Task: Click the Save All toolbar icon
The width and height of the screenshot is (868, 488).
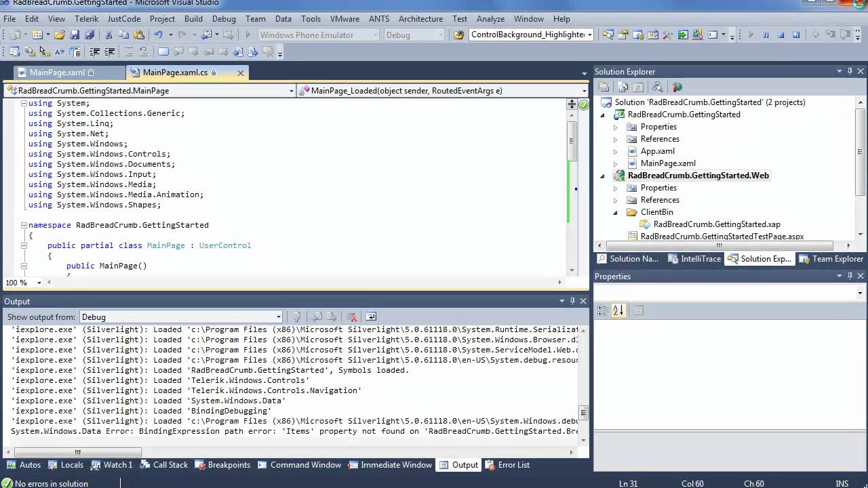Action: [x=88, y=35]
